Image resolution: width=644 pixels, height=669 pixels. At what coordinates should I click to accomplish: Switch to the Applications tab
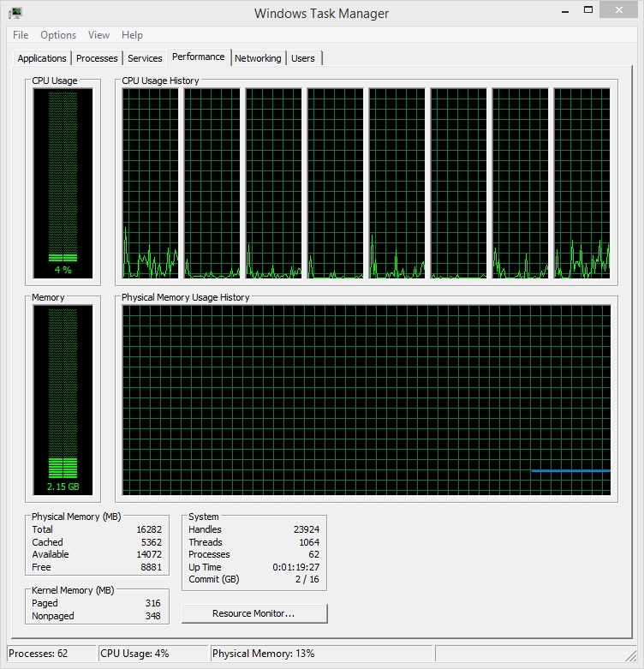[42, 58]
